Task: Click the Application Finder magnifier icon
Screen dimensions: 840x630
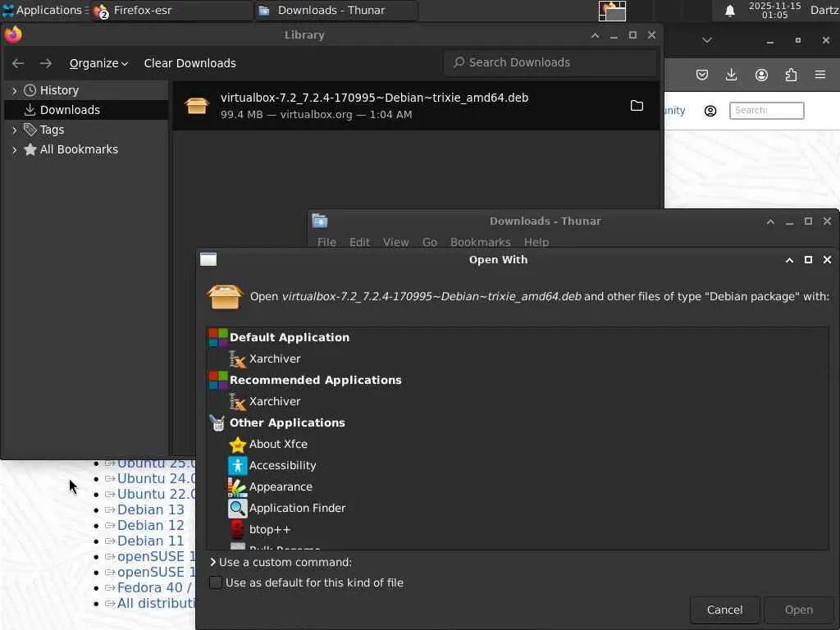Action: tap(237, 509)
